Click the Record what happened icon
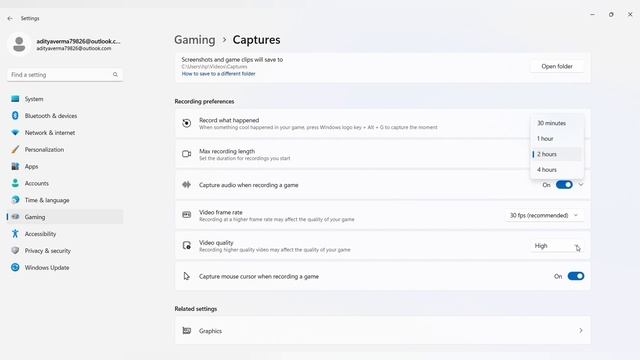The image size is (640, 360). (x=187, y=123)
